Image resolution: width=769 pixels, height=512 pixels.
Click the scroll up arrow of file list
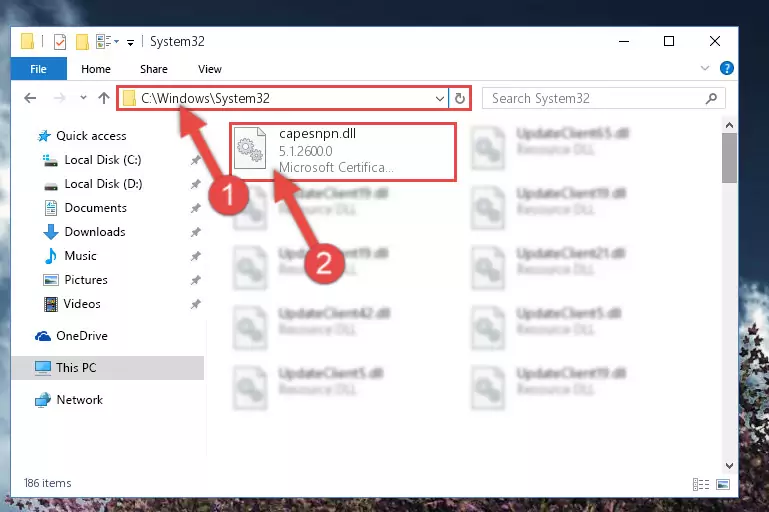click(x=729, y=126)
